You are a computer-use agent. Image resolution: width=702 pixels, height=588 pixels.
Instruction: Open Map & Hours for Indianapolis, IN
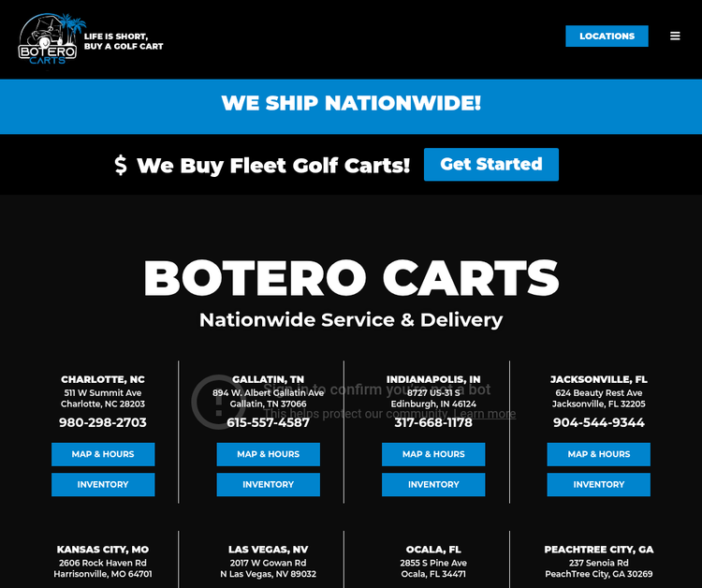tap(433, 454)
